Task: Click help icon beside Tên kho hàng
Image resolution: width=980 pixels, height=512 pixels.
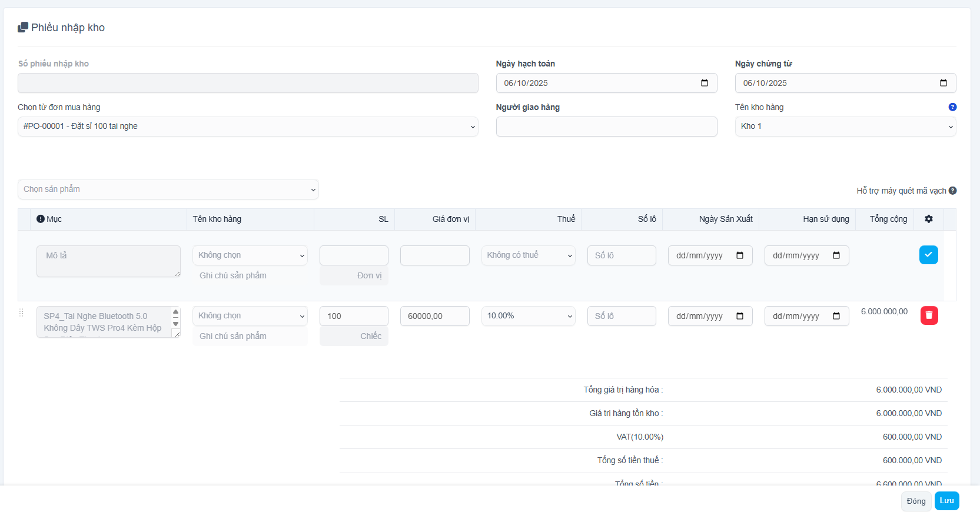Action: [x=952, y=107]
